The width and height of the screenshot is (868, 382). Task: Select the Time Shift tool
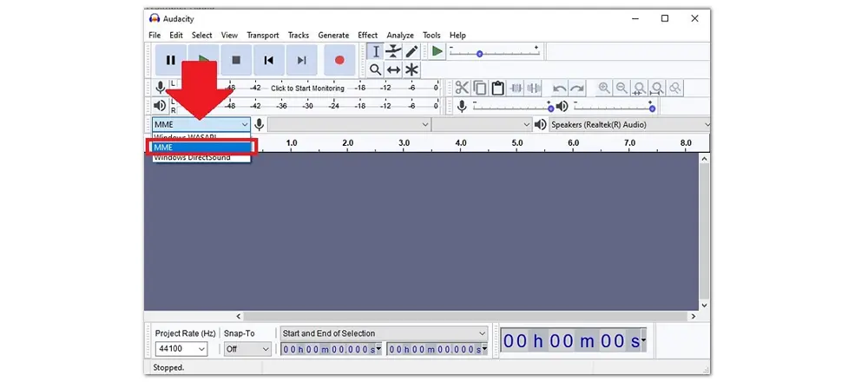click(393, 69)
